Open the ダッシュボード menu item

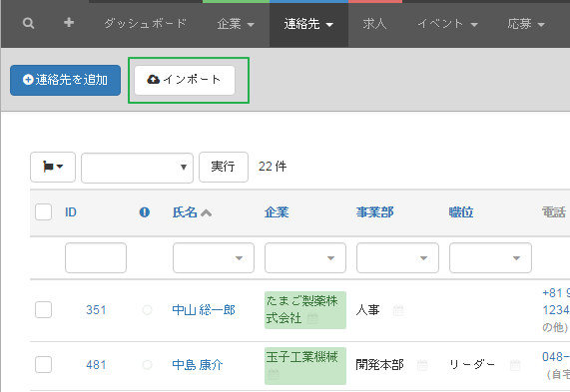pos(145,24)
